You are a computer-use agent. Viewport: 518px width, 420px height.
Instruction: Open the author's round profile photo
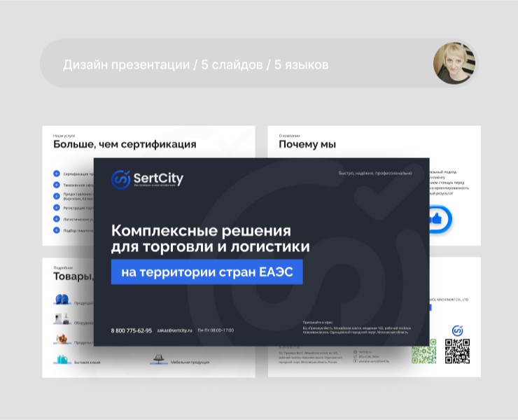454,63
